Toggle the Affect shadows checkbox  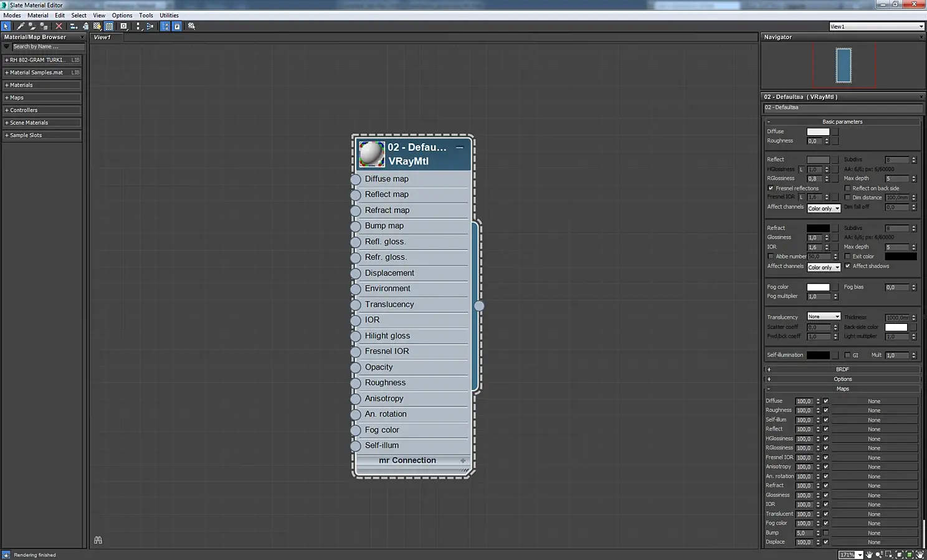(847, 266)
